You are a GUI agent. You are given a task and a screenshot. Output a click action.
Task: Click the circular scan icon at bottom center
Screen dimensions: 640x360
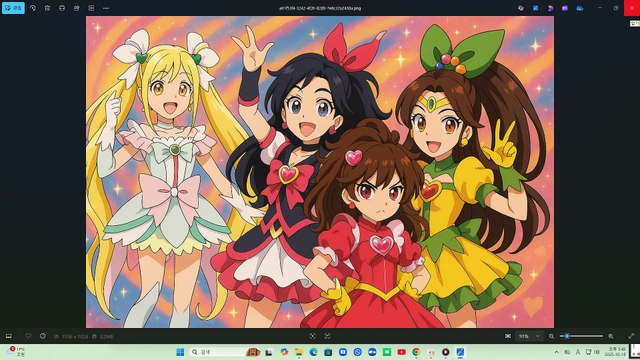tap(313, 336)
